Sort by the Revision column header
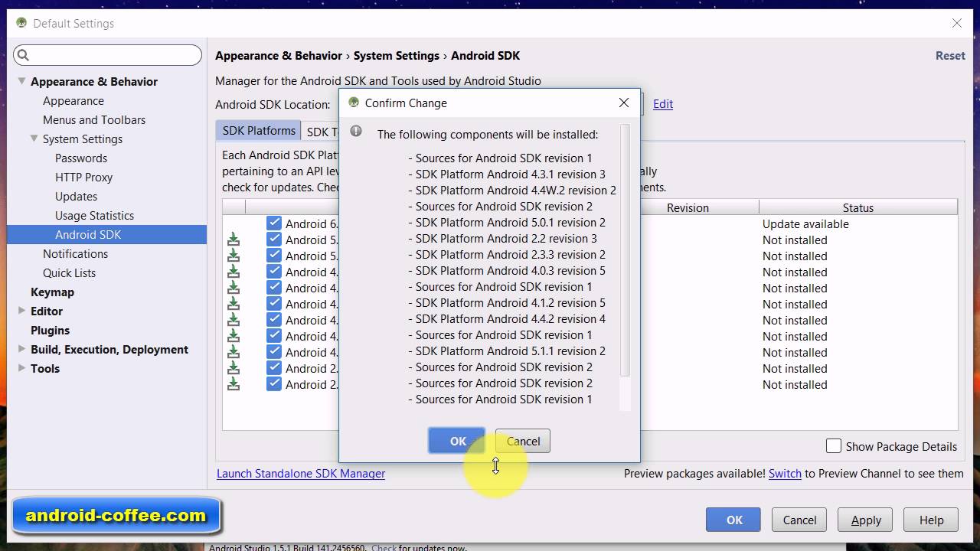980x551 pixels. [688, 207]
